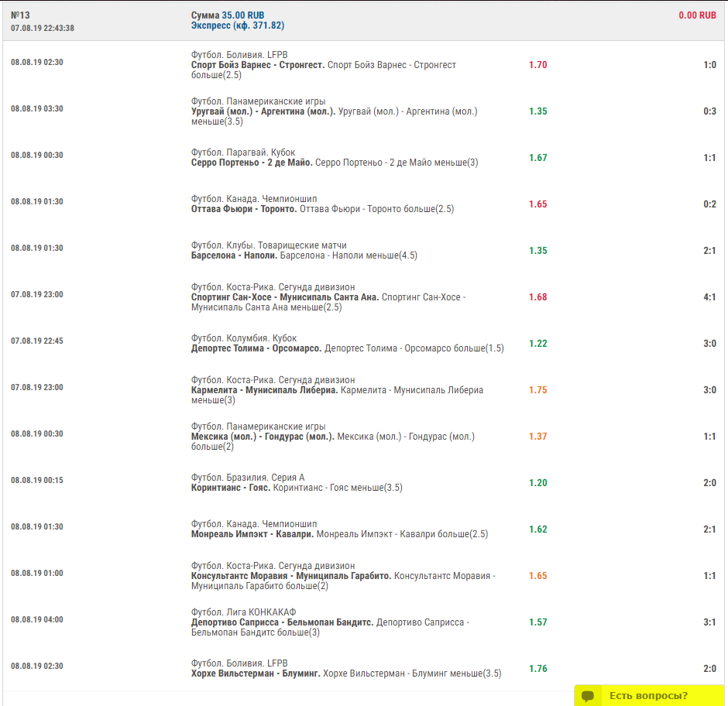Image resolution: width=728 pixels, height=706 pixels.
Task: Click 'Спортинг Сан-Хосе - Мунисипаль Санта Ана.' match
Action: (285, 297)
